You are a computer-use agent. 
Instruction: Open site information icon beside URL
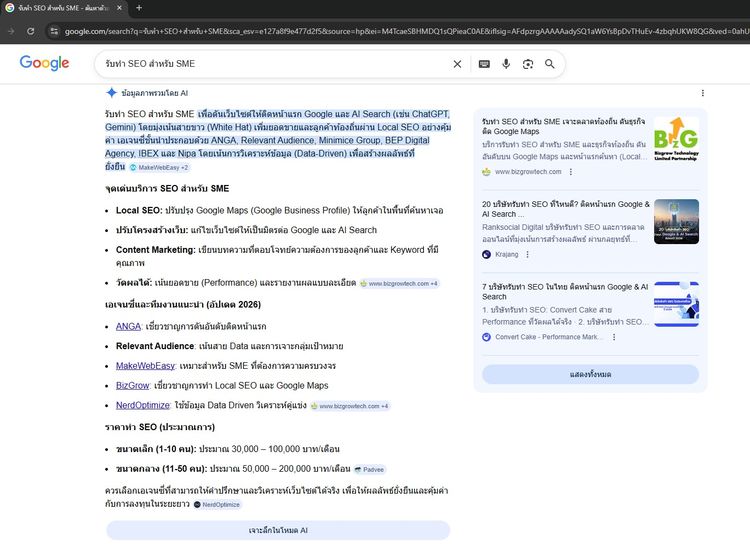[x=54, y=31]
